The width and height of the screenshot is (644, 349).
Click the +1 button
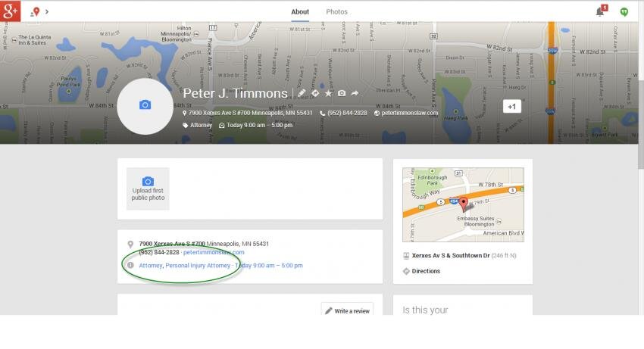click(x=511, y=107)
